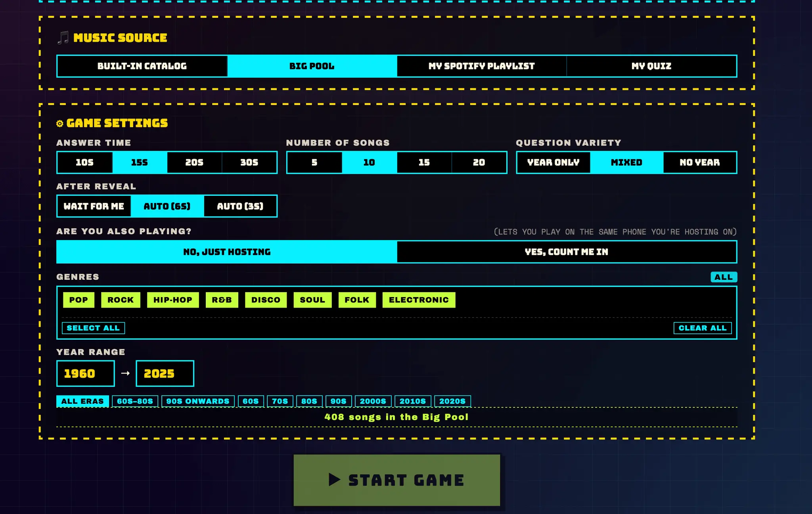
Task: Click Clear All genres
Action: click(x=703, y=328)
